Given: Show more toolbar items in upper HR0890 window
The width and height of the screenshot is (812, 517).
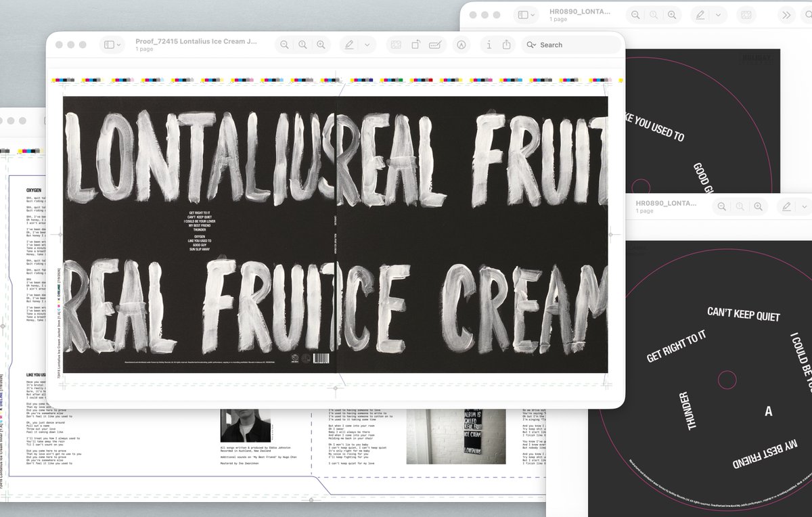Looking at the screenshot, I should [786, 14].
